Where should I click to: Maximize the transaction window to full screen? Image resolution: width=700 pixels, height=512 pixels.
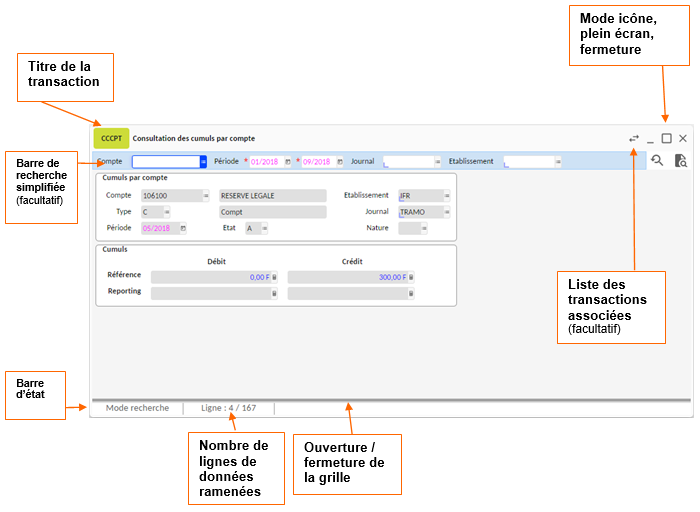click(666, 139)
